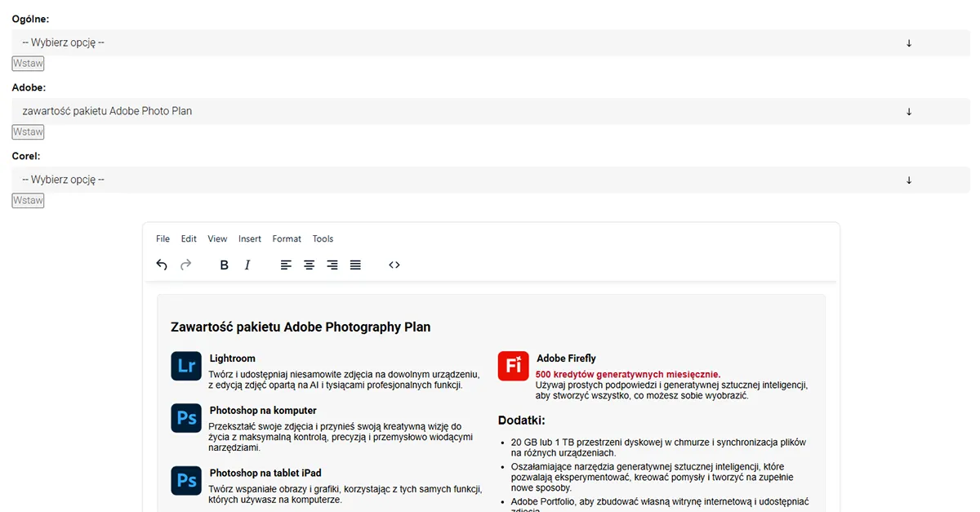Open source code view icon

pos(394,265)
